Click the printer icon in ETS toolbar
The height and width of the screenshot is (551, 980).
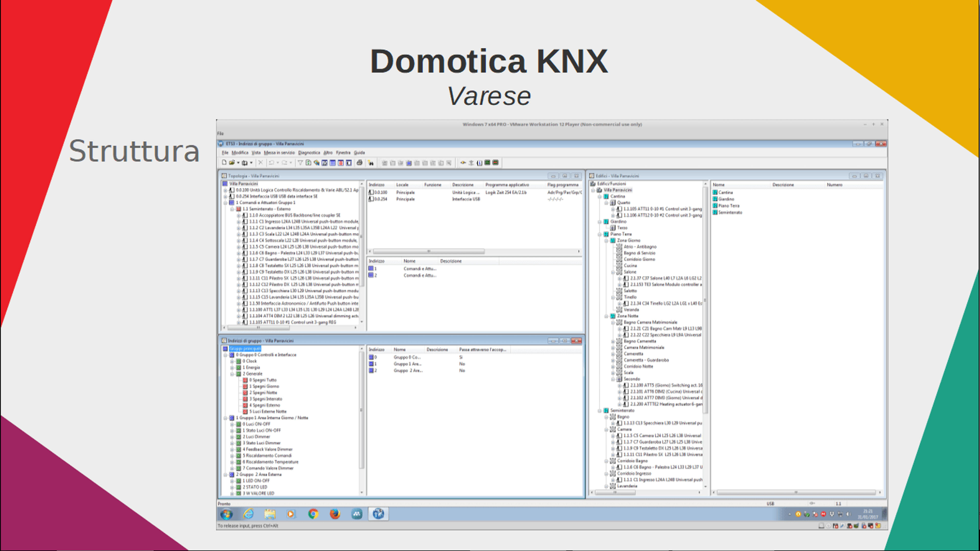359,163
